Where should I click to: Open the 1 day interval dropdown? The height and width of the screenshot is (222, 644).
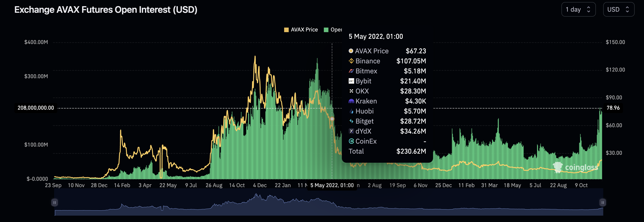(x=578, y=10)
